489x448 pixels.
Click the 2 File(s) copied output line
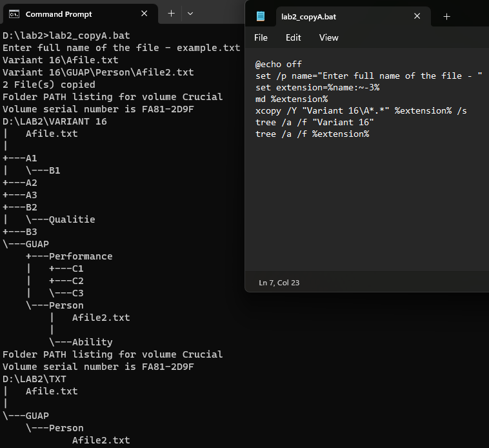[x=49, y=85]
